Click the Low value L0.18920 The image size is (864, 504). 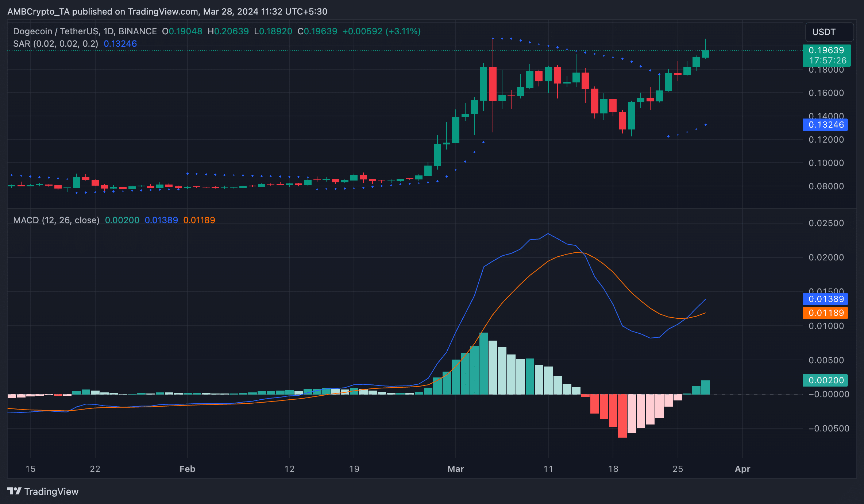[x=273, y=31]
